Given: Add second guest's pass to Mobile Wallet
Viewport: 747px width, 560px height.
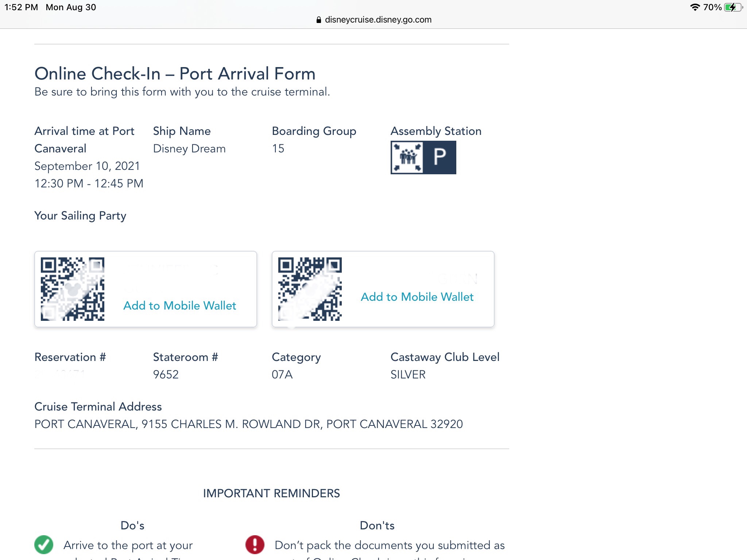Looking at the screenshot, I should [x=417, y=297].
